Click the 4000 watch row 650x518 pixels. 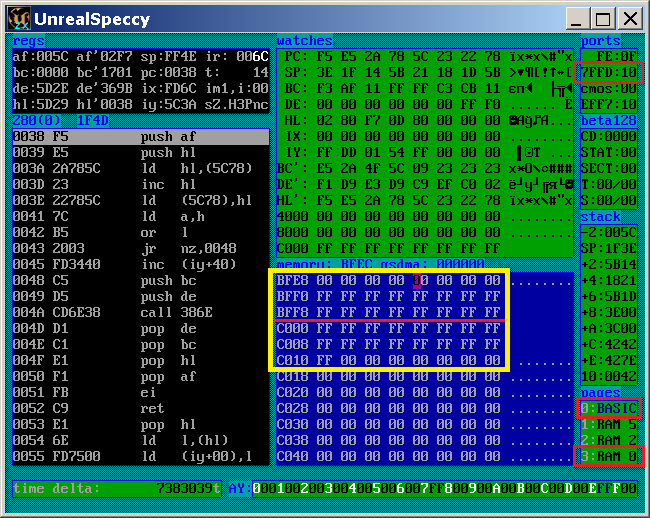tap(425, 216)
